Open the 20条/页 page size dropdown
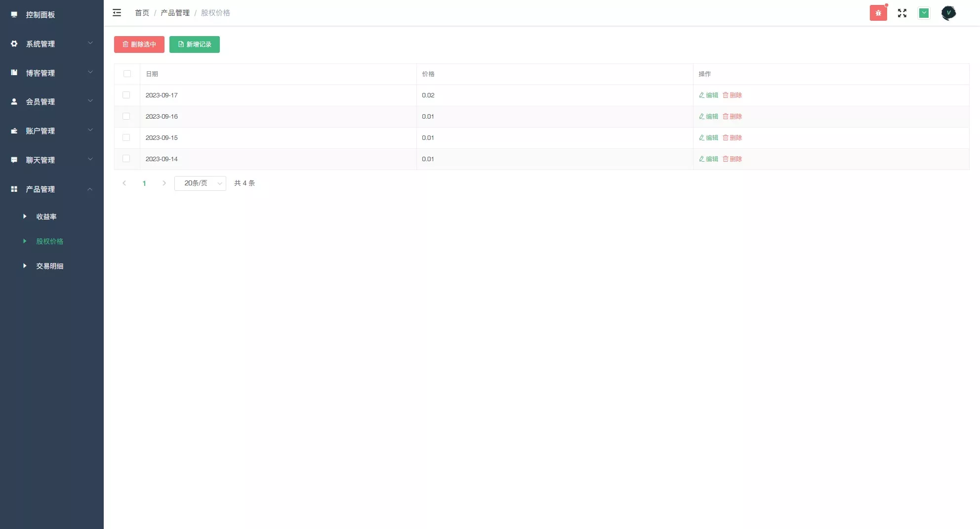980x529 pixels. 200,183
